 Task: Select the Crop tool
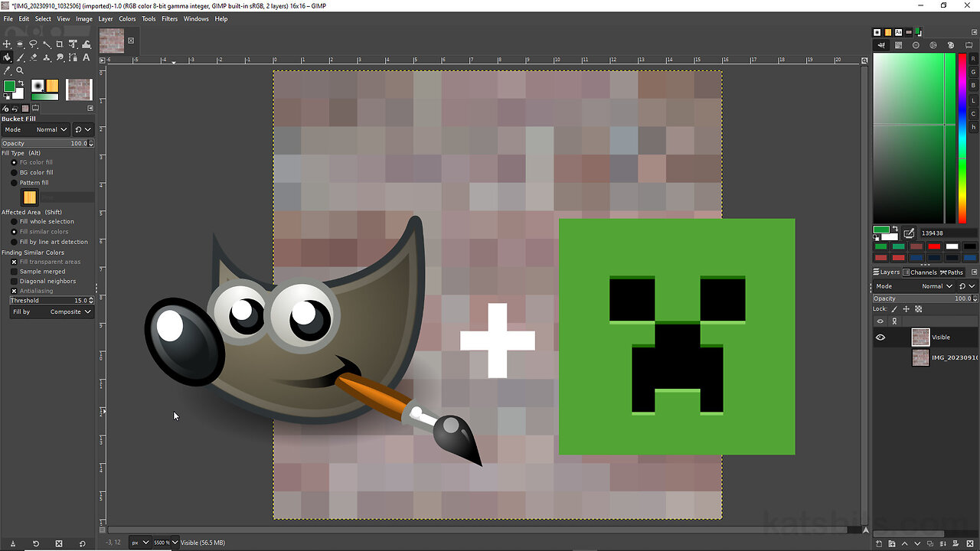(60, 44)
